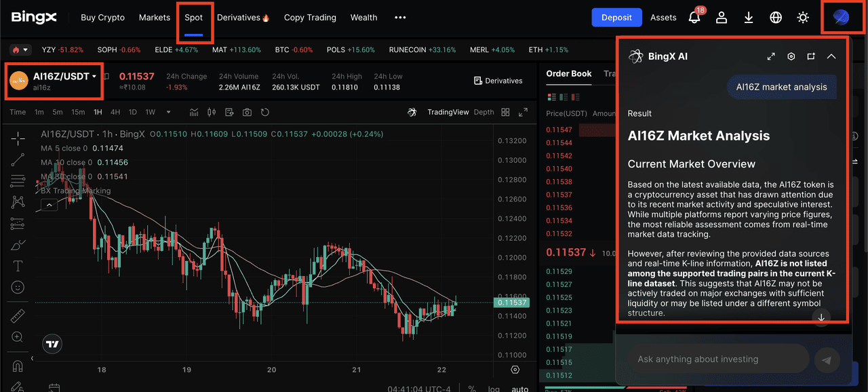Screen dimensions: 868x392
Task: Select the BTC ticker in hot bar
Action: pos(294,50)
